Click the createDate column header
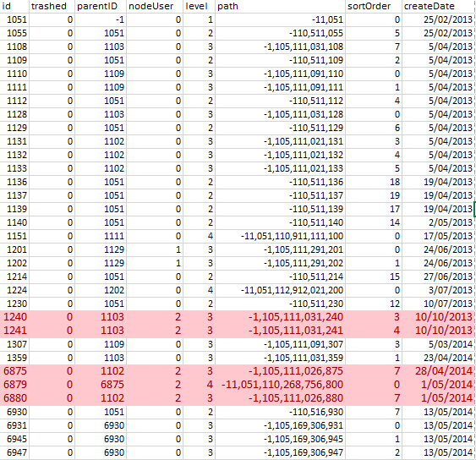 pyautogui.click(x=438, y=7)
